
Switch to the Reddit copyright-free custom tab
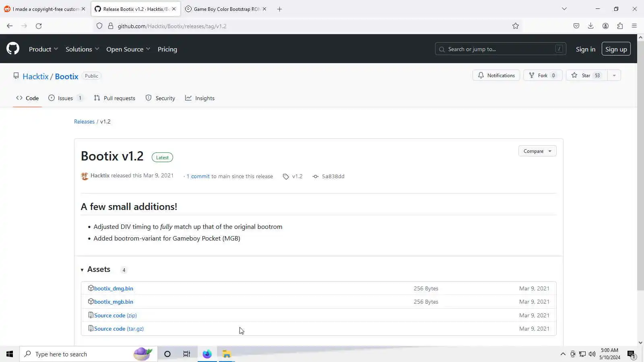45,9
